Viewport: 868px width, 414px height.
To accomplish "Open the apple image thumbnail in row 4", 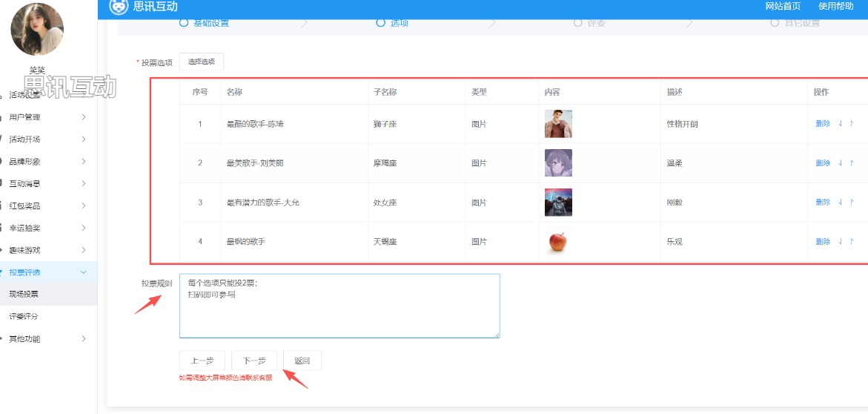I will (558, 242).
